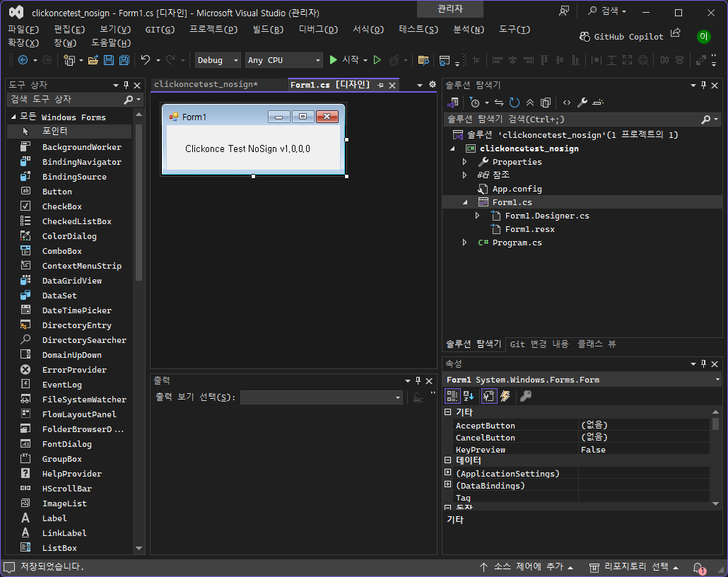Click the share icon next to GitHub Copilot
The image size is (728, 577).
676,33
